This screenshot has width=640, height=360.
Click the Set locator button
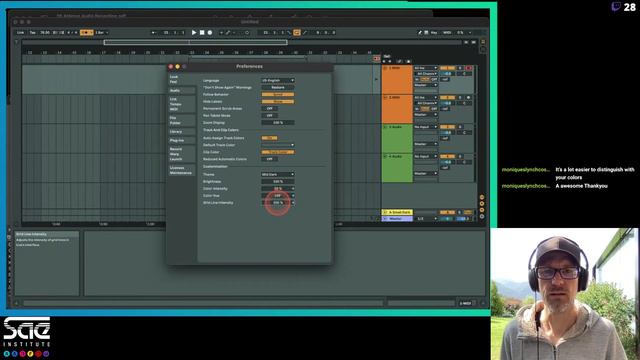[x=387, y=56]
